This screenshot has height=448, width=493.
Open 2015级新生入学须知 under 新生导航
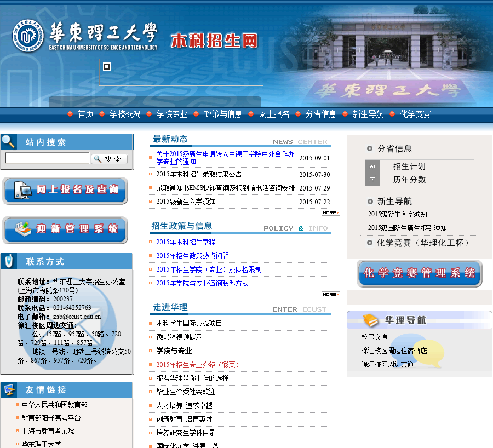[x=398, y=214]
